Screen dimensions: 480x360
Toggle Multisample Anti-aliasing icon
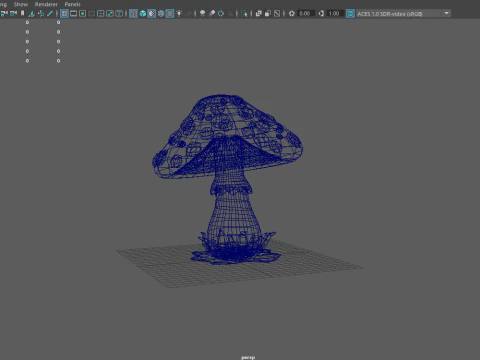coord(221,13)
